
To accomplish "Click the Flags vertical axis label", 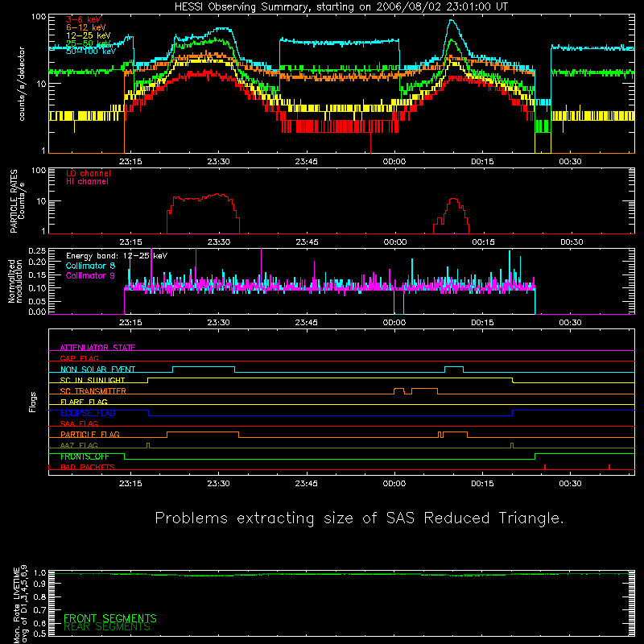I will click(32, 402).
